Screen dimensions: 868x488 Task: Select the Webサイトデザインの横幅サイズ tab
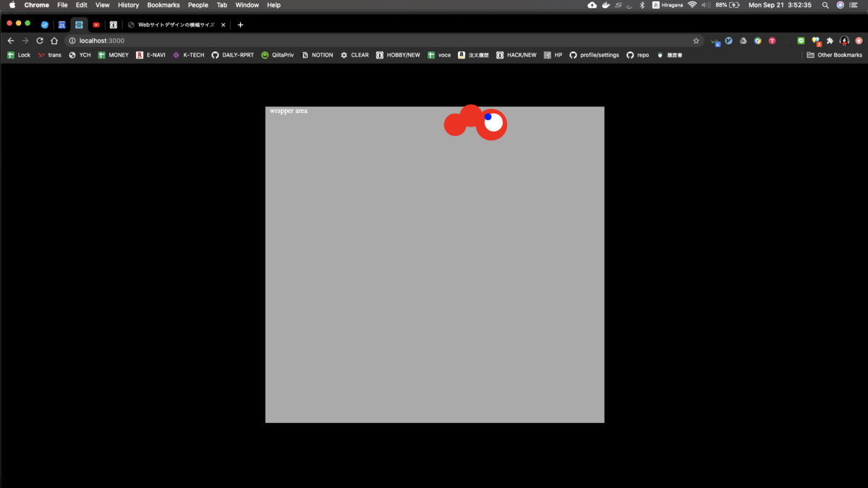point(176,25)
